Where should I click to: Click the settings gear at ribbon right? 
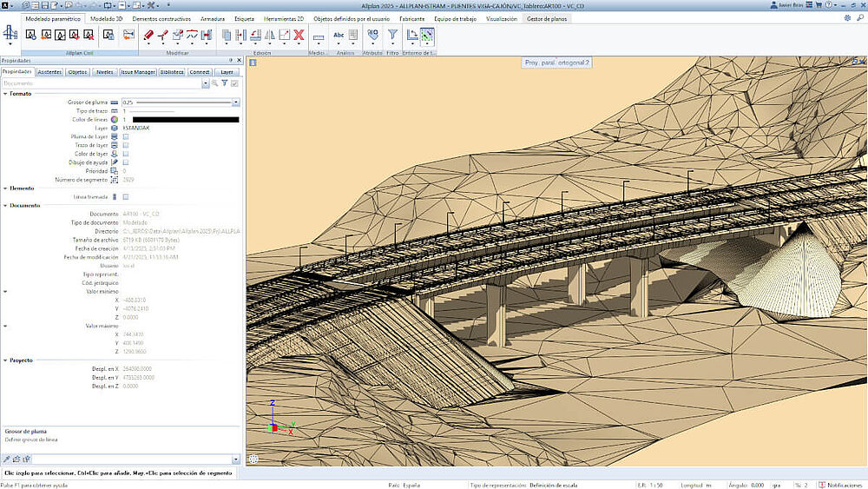point(848,17)
